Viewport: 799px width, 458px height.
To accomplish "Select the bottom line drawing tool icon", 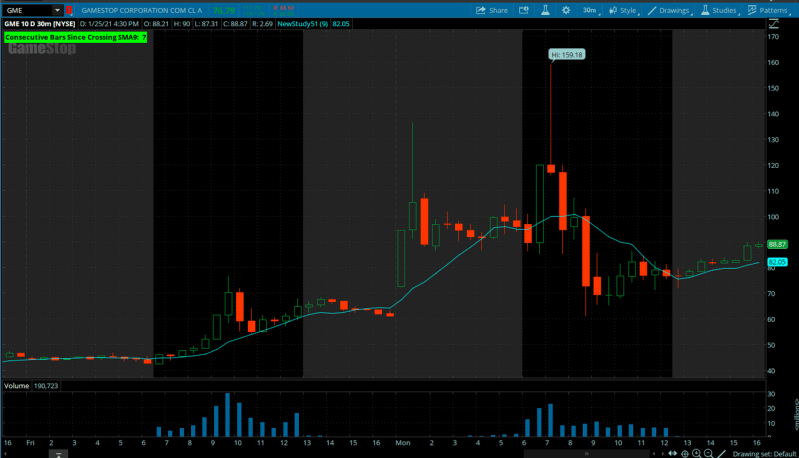I will 722,453.
